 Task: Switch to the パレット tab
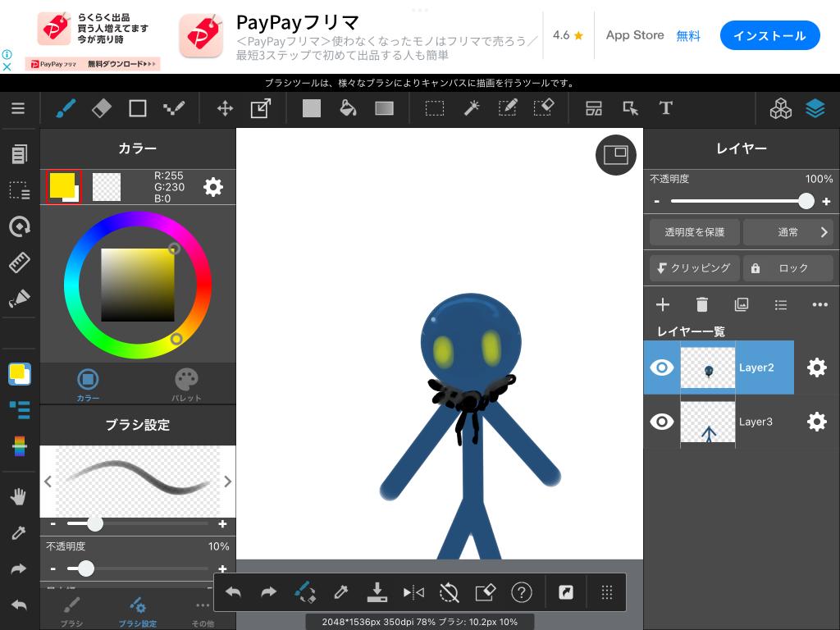coord(186,384)
